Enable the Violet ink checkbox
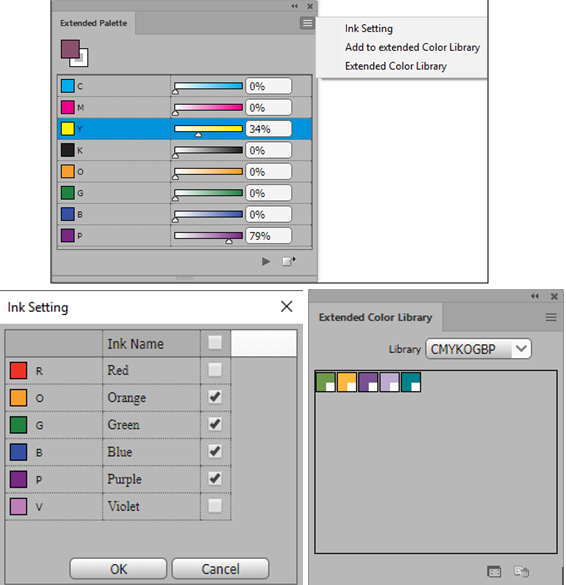566x585 pixels. (x=215, y=506)
